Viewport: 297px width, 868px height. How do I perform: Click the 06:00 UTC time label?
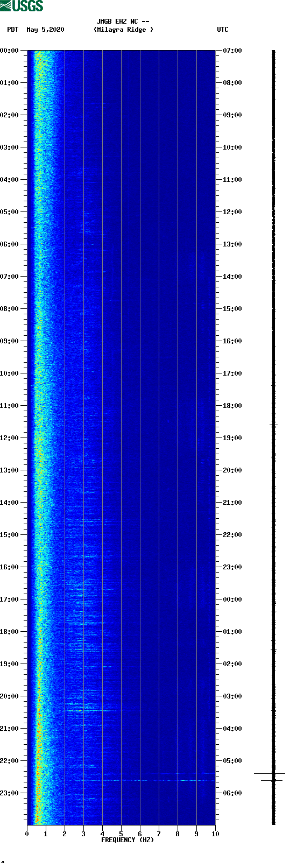tap(232, 793)
